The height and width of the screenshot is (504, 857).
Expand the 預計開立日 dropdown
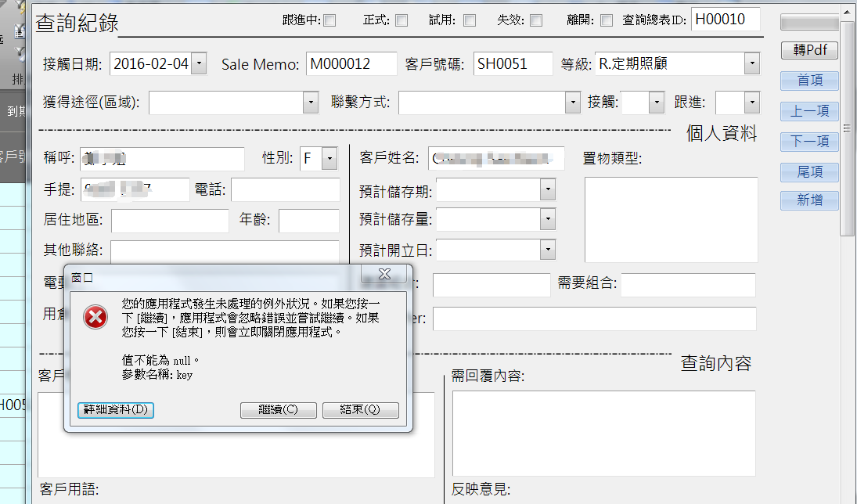(548, 250)
